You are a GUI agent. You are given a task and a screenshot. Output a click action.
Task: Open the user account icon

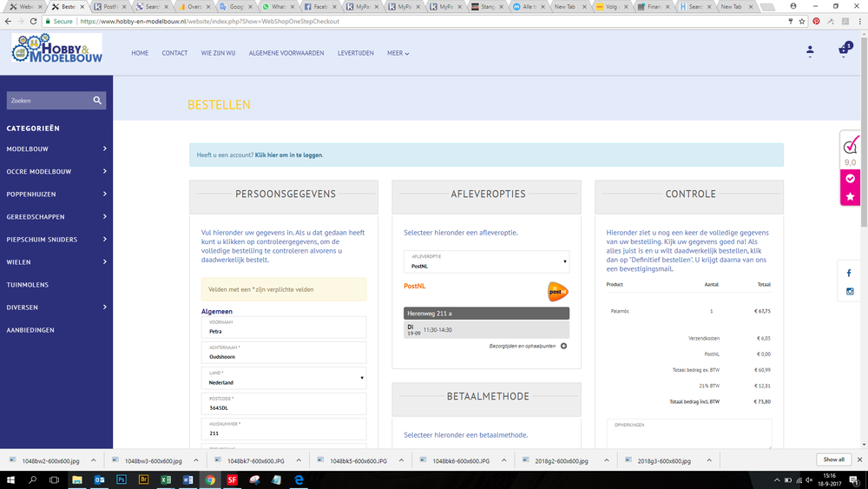[x=810, y=51]
